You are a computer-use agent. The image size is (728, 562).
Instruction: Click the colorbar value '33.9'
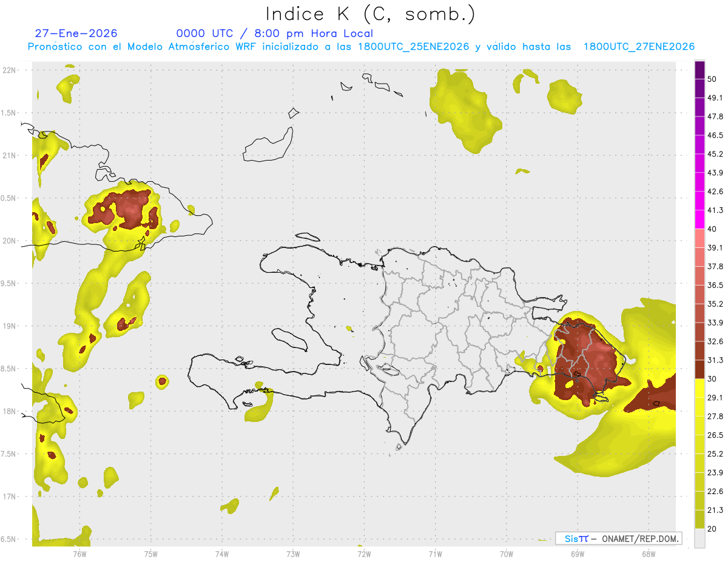tap(715, 323)
